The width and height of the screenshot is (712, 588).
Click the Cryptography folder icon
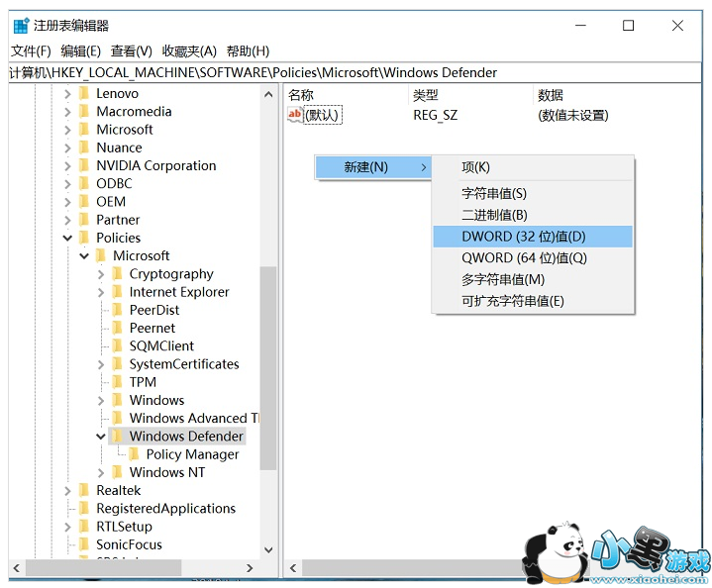117,274
